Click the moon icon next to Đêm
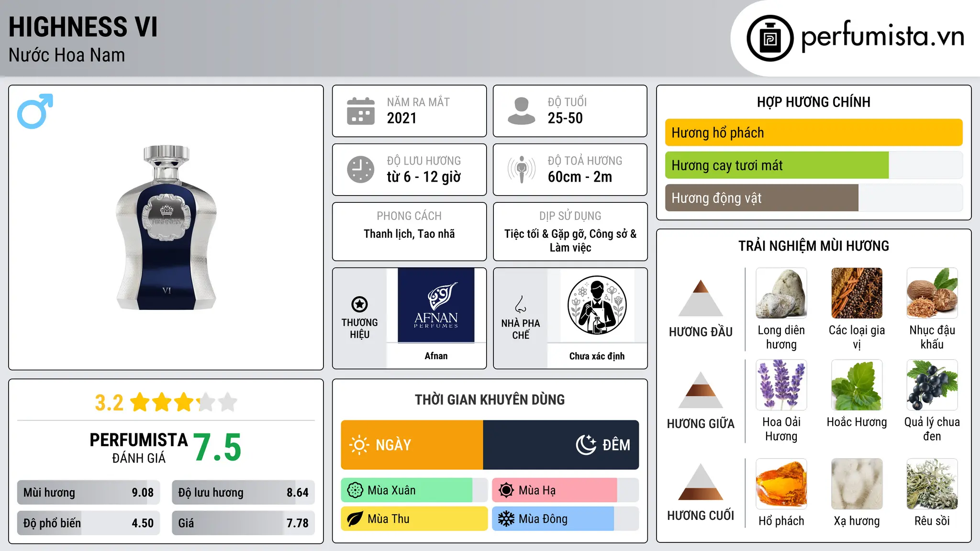 pos(586,445)
